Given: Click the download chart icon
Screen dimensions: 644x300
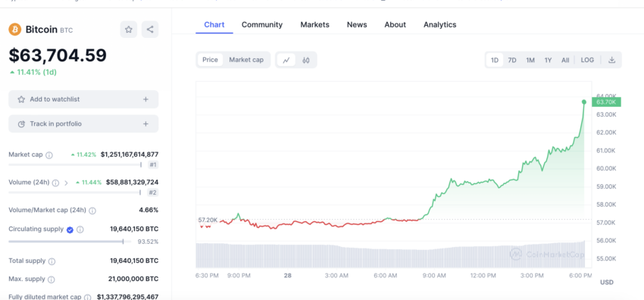Looking at the screenshot, I should tap(611, 60).
